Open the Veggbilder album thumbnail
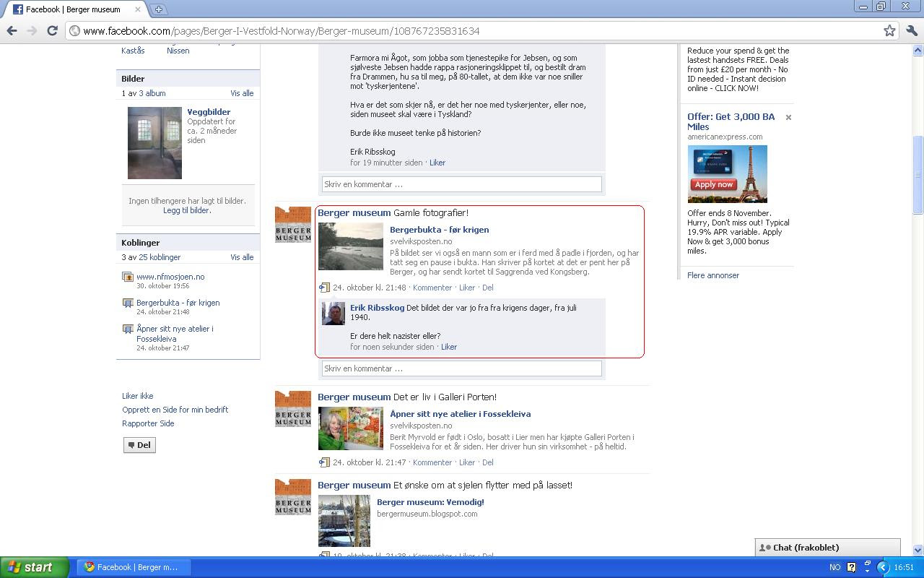Image resolution: width=924 pixels, height=578 pixels. pos(154,143)
